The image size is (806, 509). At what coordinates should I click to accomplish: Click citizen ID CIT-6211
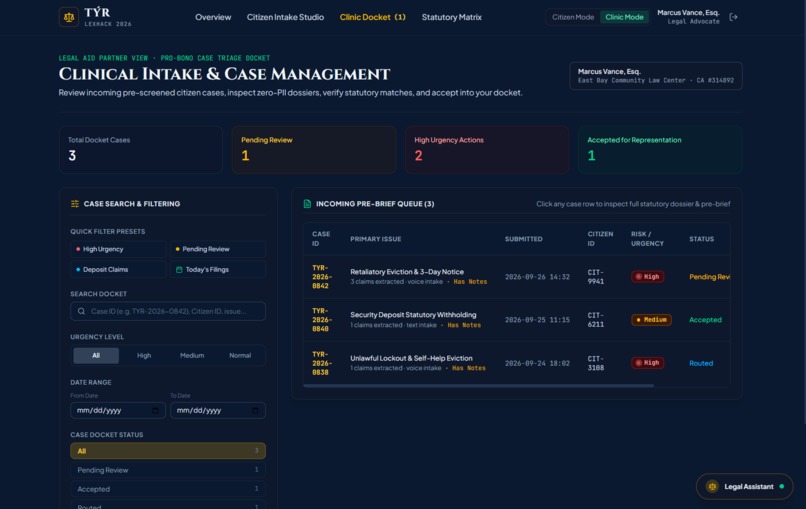coord(596,320)
